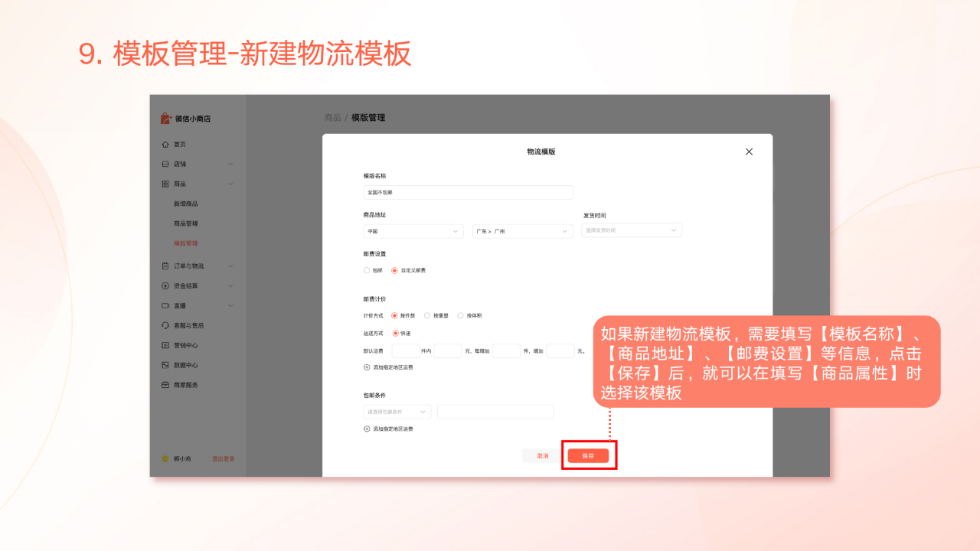Collapse the 商品 sidebar chevron
980x551 pixels.
pyautogui.click(x=230, y=184)
